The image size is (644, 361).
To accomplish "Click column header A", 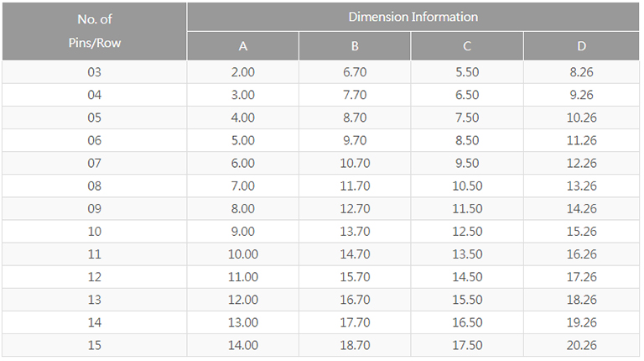I will (x=243, y=46).
